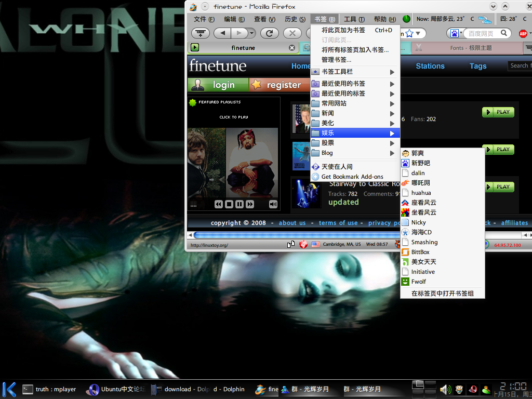
Task: Open the Fwolf bookmark
Action: pyautogui.click(x=443, y=282)
